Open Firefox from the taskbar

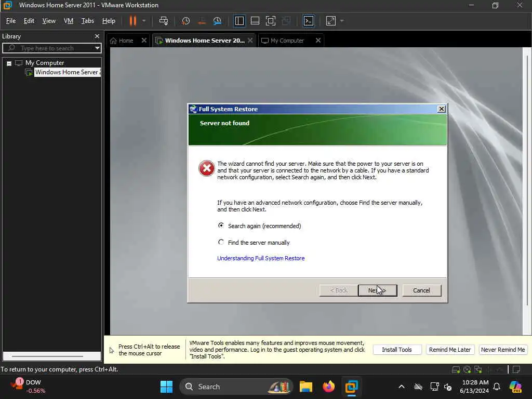click(328, 387)
